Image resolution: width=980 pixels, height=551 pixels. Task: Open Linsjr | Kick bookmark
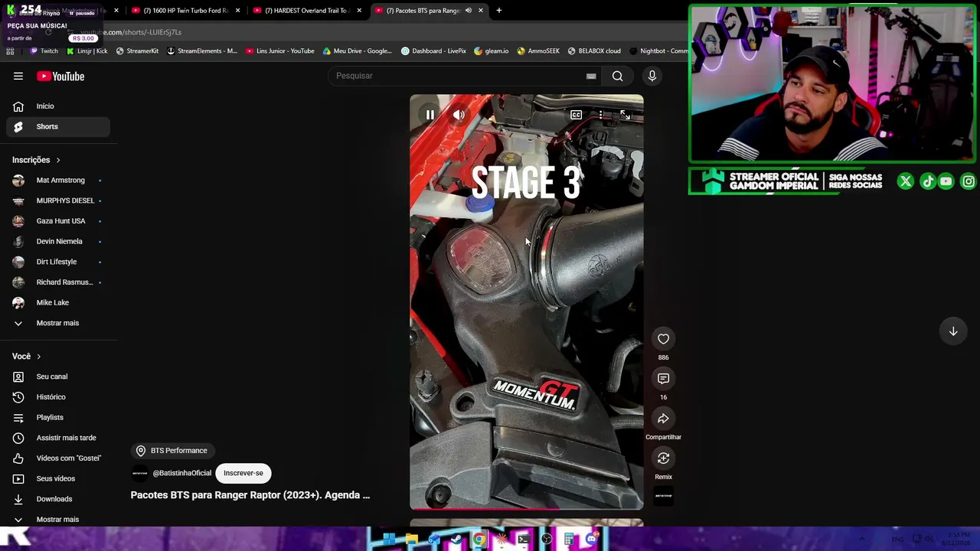coord(87,51)
